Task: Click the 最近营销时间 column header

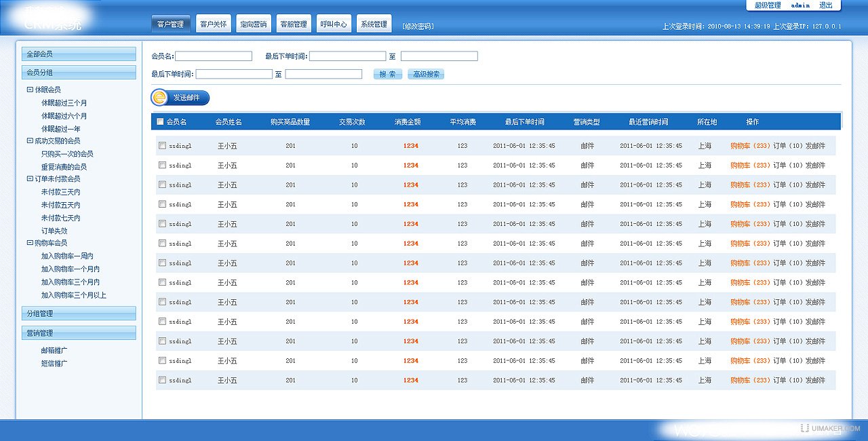Action: (648, 122)
